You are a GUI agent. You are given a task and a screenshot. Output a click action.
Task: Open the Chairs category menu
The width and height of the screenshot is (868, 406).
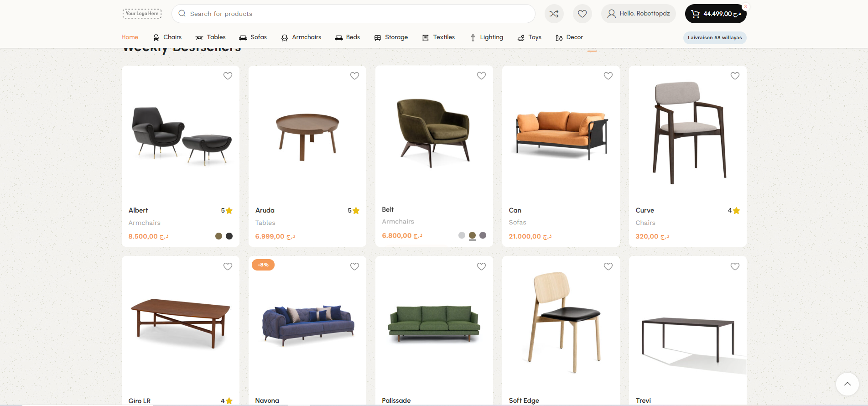click(x=167, y=37)
